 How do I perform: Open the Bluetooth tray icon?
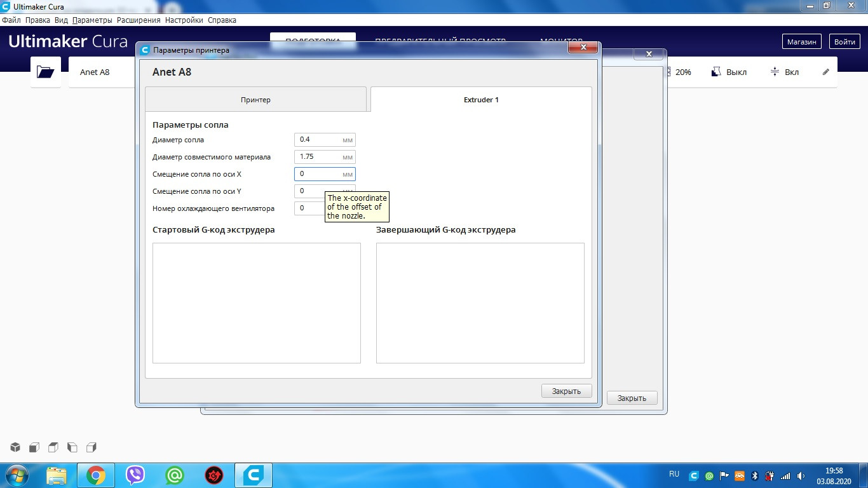pyautogui.click(x=755, y=475)
